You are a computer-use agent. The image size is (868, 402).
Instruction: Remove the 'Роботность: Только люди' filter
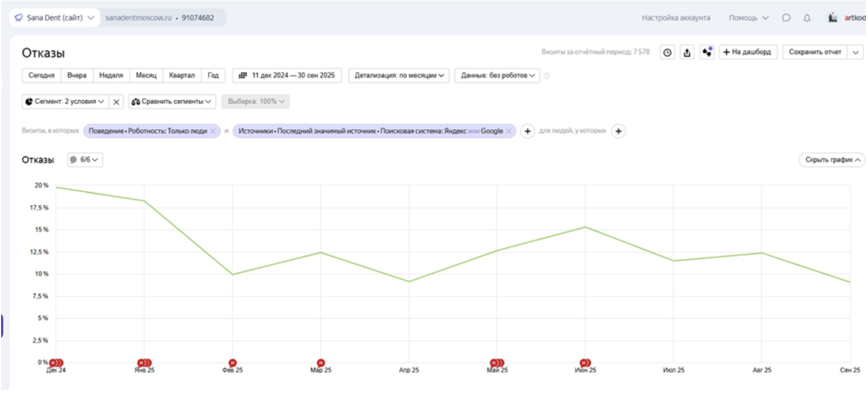213,131
